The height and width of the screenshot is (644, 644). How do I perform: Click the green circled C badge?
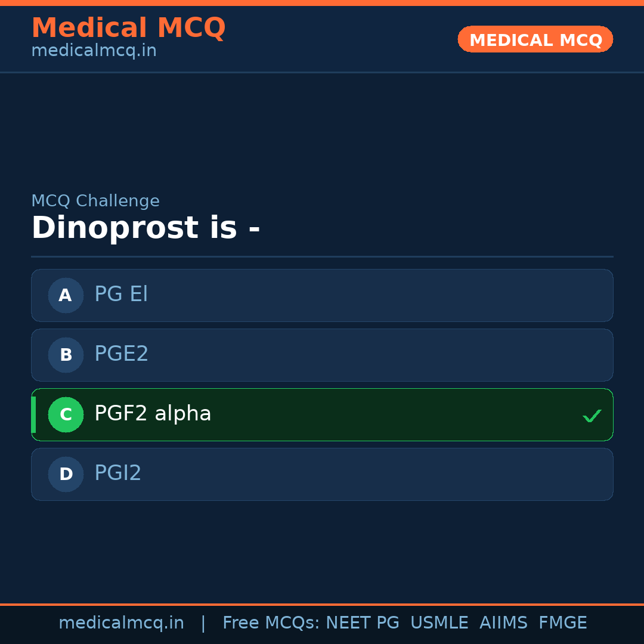tap(66, 414)
